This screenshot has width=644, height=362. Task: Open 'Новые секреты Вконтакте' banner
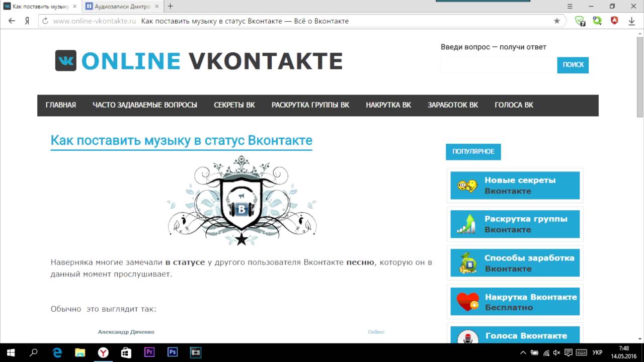(x=515, y=186)
